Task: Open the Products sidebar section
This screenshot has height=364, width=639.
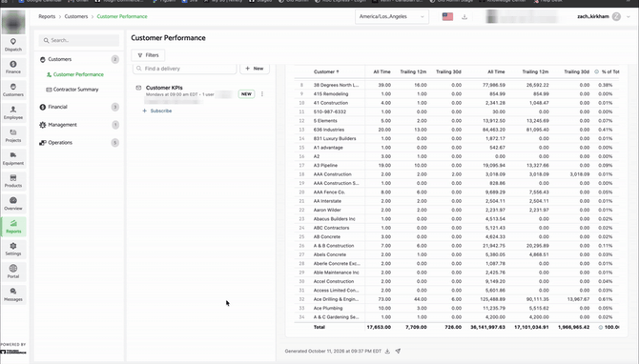Action: (13, 181)
